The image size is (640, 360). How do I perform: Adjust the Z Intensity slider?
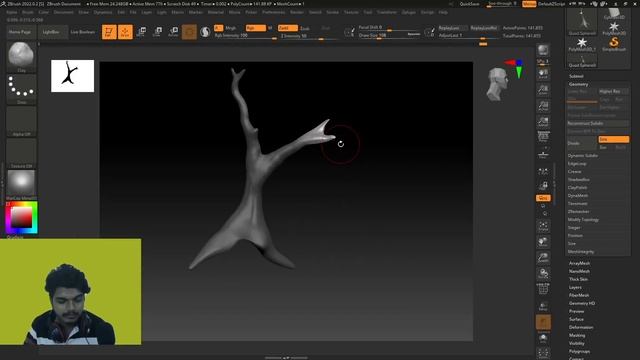tap(309, 36)
